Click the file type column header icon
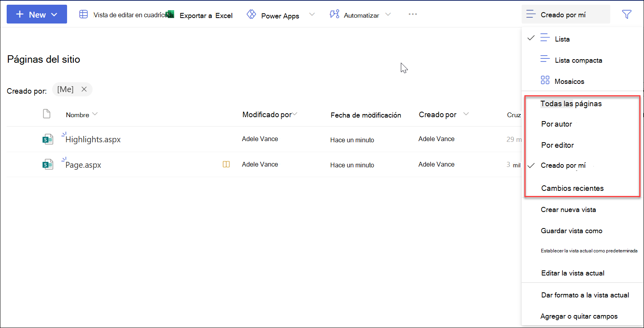This screenshot has height=328, width=644. click(47, 114)
